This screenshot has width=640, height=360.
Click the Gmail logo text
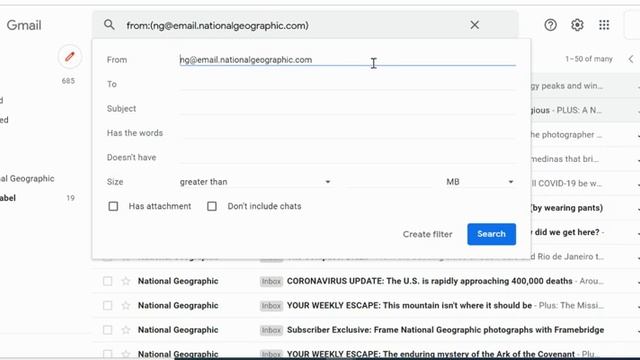tap(24, 25)
